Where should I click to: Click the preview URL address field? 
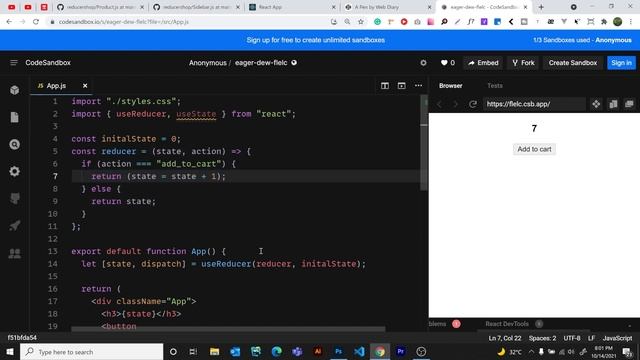[x=534, y=104]
